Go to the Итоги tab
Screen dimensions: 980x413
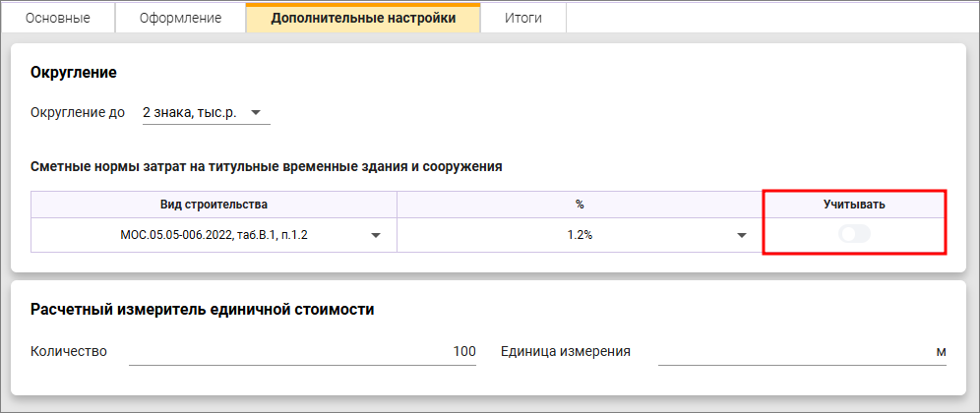pyautogui.click(x=522, y=18)
